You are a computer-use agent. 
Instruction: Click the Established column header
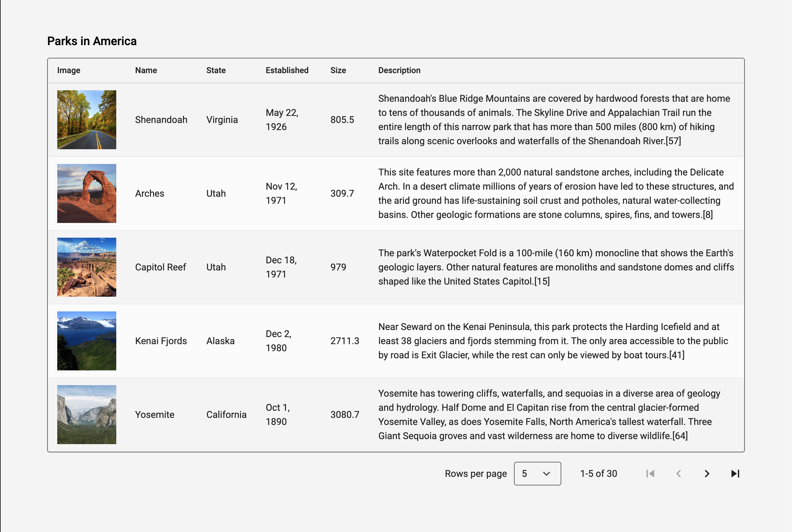pyautogui.click(x=287, y=70)
